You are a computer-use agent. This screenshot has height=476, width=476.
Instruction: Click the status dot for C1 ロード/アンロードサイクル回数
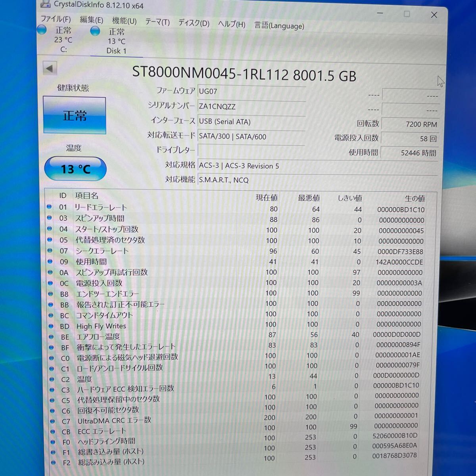click(52, 369)
